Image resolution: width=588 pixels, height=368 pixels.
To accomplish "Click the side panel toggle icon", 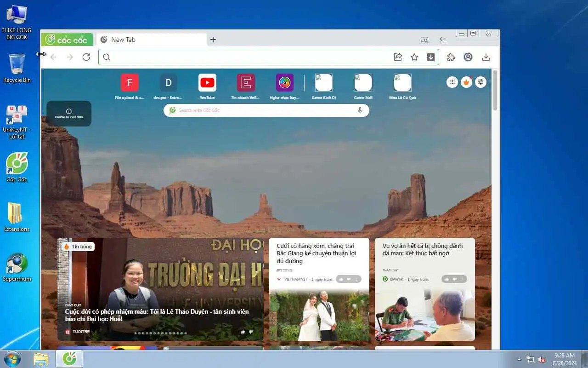I will [443, 40].
